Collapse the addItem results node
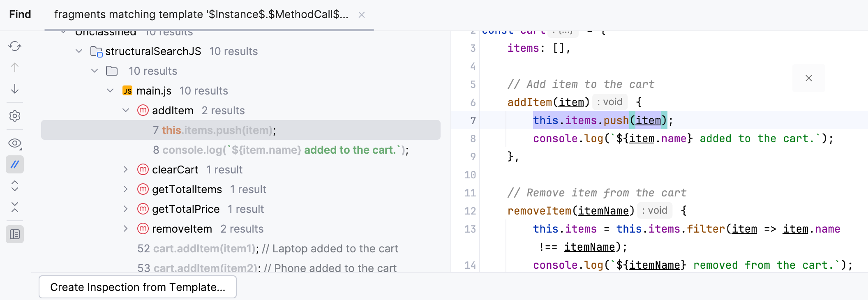Screen dimensions: 868x300 (126, 111)
